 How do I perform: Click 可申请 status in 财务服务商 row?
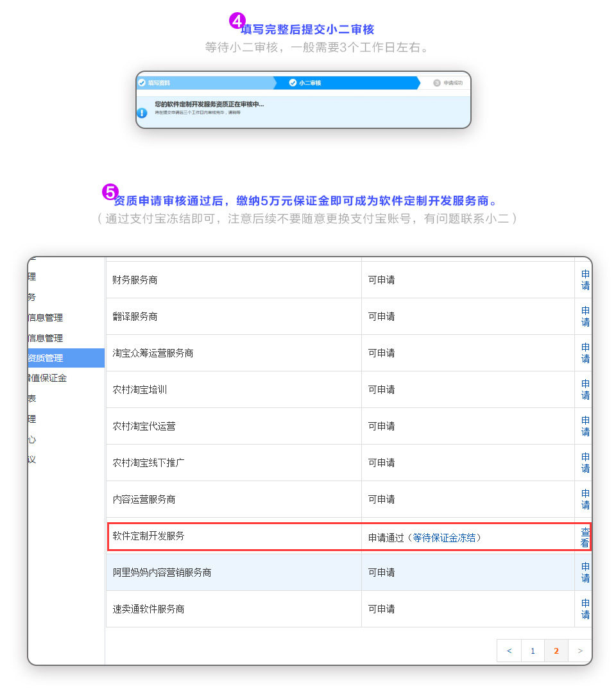pyautogui.click(x=381, y=280)
